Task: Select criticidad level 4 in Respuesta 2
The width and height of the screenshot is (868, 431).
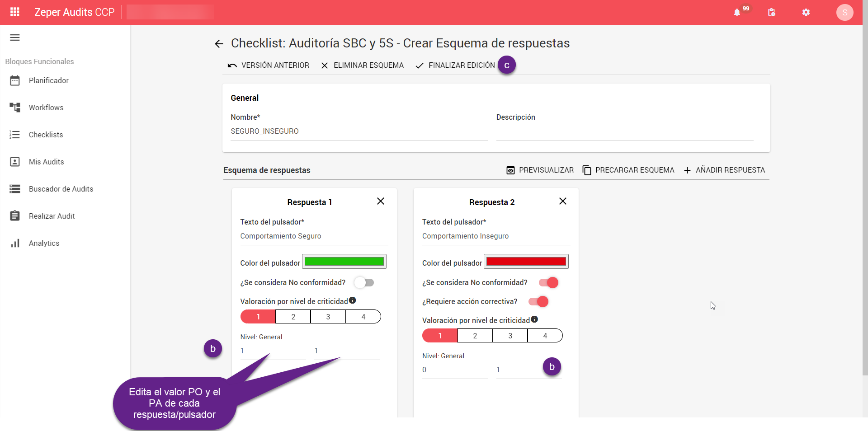Action: tap(545, 336)
